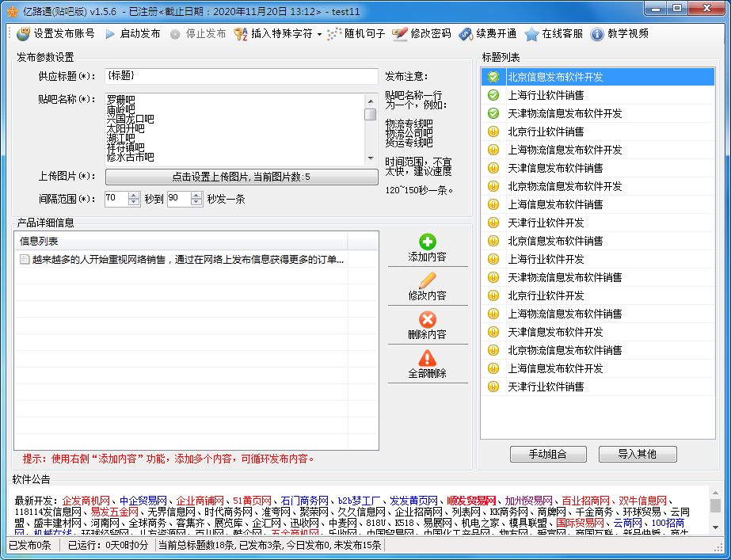Open 在线客服 star icon
The image size is (731, 560).
[x=531, y=34]
